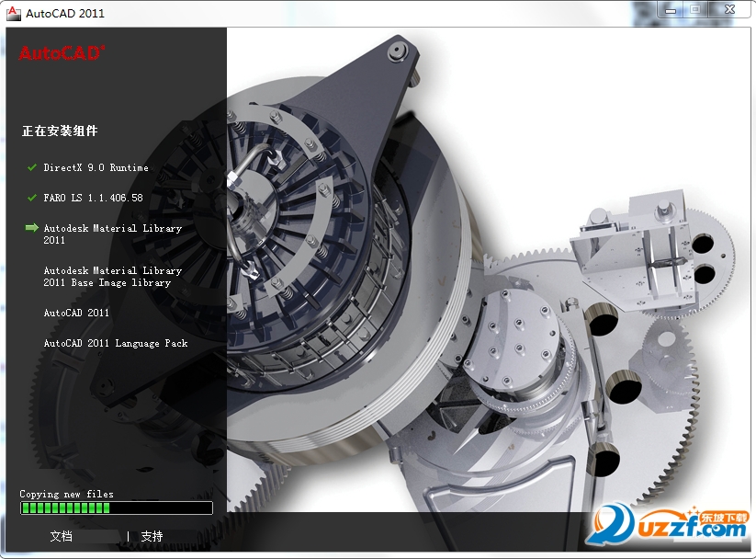Click the AutoCAD 2011 window title text

pos(65,13)
